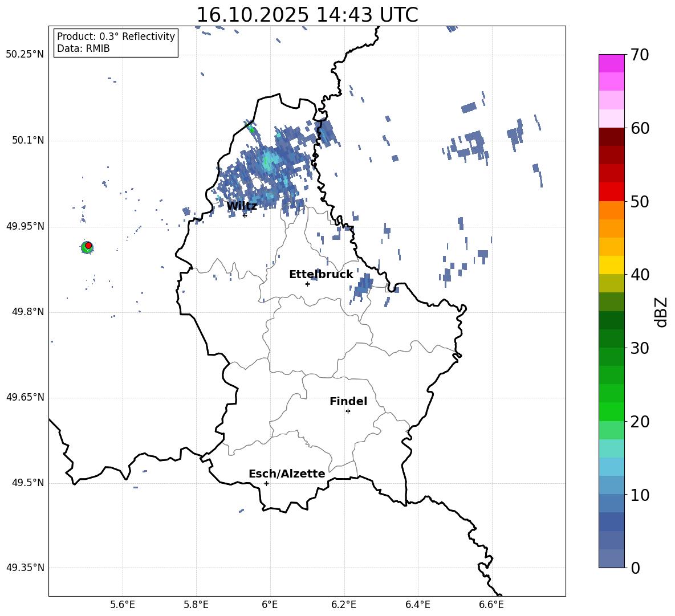Click the yellow 40 dBZ colorbar segment
Image resolution: width=675 pixels, height=616 pixels.
point(611,265)
